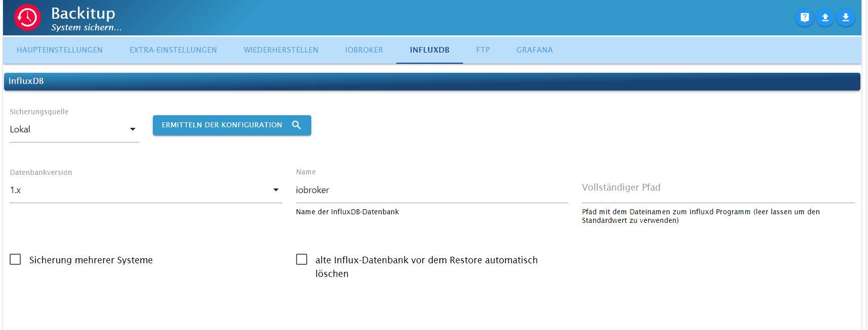
Task: Click Ermitteln der Konfiguration button
Action: click(232, 125)
